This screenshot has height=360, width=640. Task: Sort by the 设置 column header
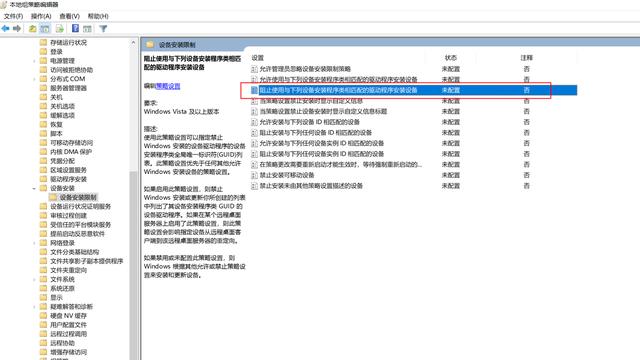(x=258, y=58)
